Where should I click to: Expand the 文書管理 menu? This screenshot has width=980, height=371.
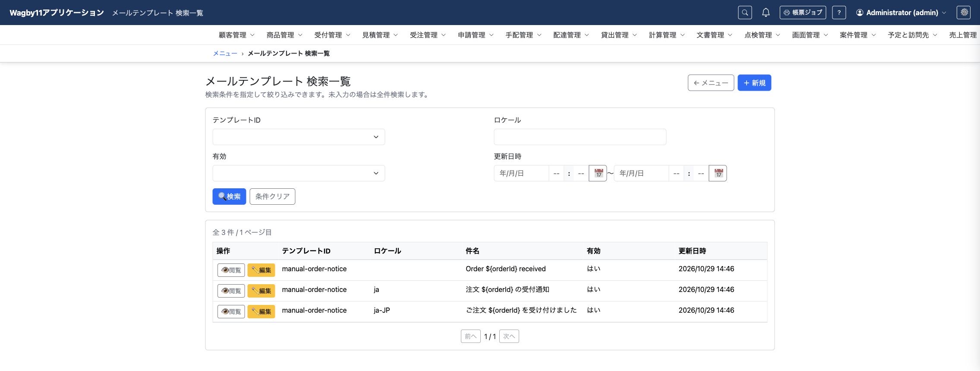pyautogui.click(x=714, y=35)
